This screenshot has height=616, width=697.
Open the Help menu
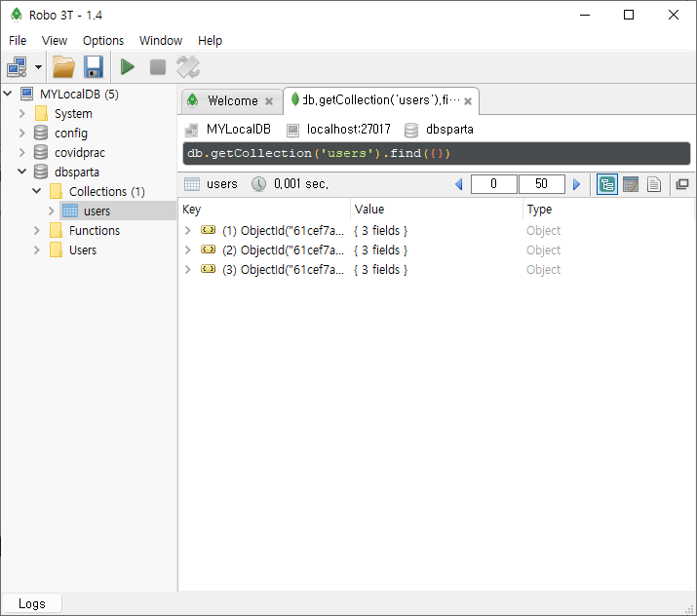tap(210, 40)
